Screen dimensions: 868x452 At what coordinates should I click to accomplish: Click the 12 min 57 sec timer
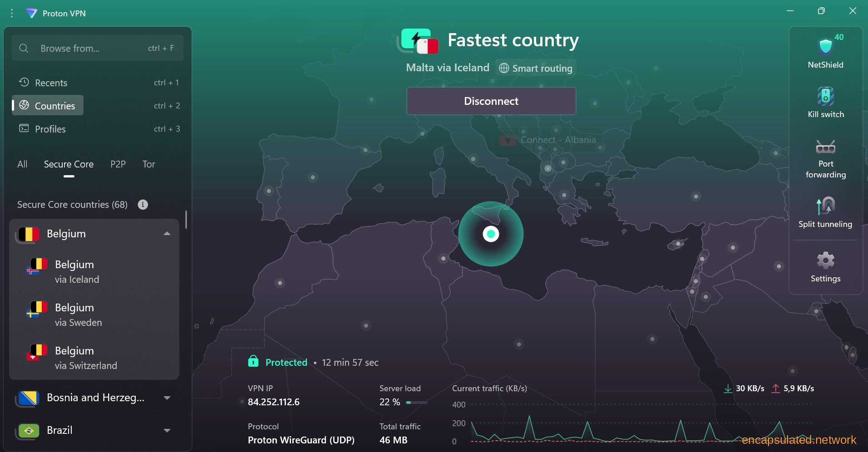(350, 363)
